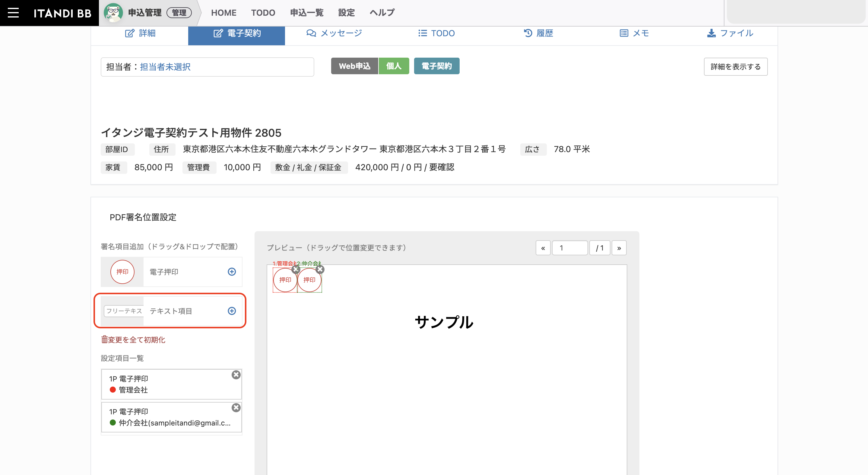Go to next preview page »
Image resolution: width=868 pixels, height=475 pixels.
click(619, 248)
